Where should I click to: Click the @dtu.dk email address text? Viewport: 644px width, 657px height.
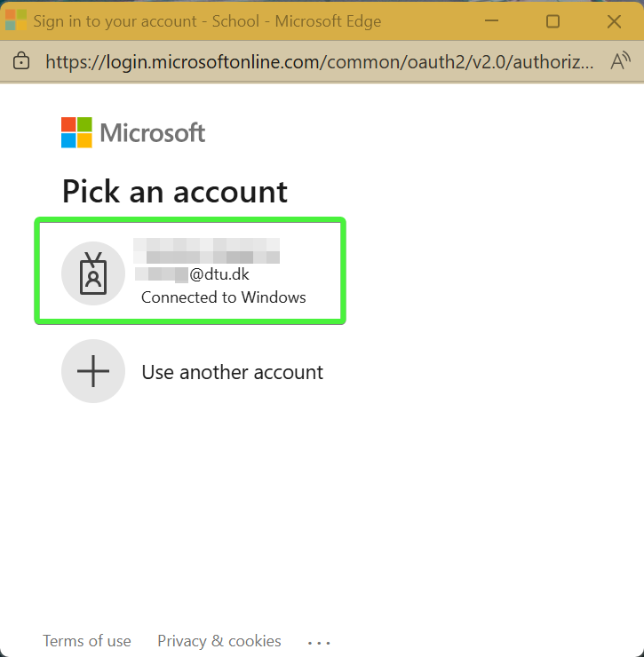click(x=219, y=274)
